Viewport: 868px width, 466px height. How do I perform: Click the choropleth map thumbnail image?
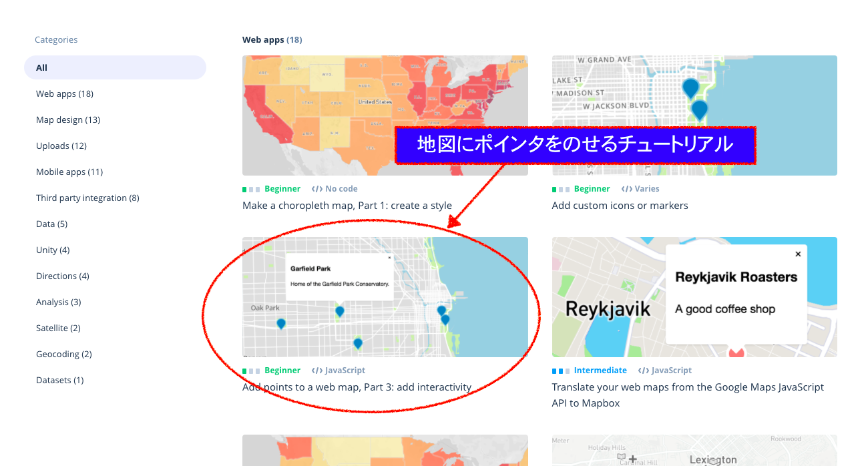[x=385, y=115]
